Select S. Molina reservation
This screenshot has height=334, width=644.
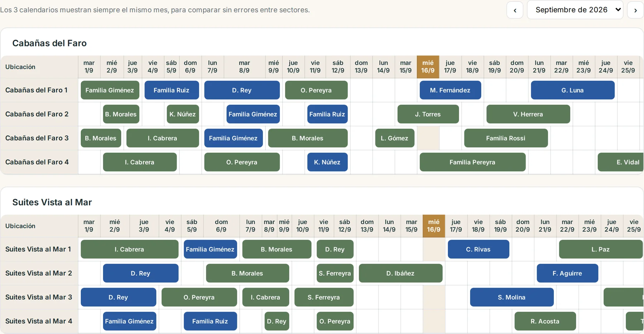512,297
